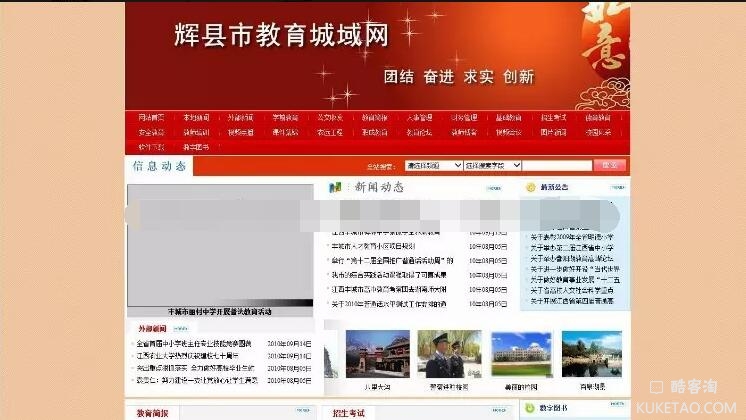Click the 最新公告 lightbulb icon

point(529,187)
